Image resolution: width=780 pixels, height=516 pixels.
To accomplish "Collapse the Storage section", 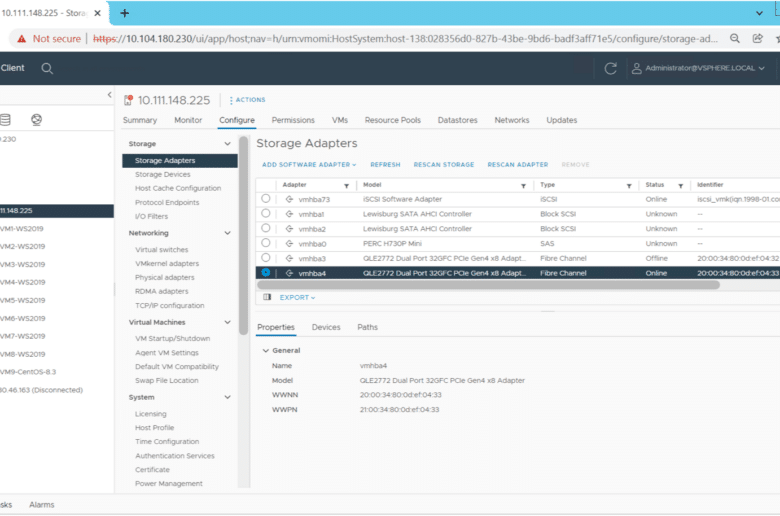I will click(x=227, y=144).
